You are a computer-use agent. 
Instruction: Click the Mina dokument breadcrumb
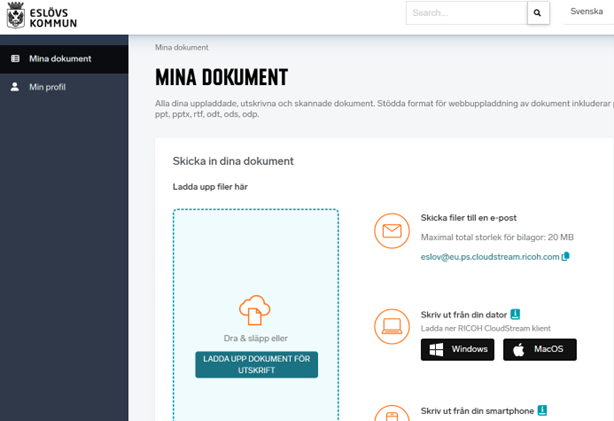[x=182, y=47]
